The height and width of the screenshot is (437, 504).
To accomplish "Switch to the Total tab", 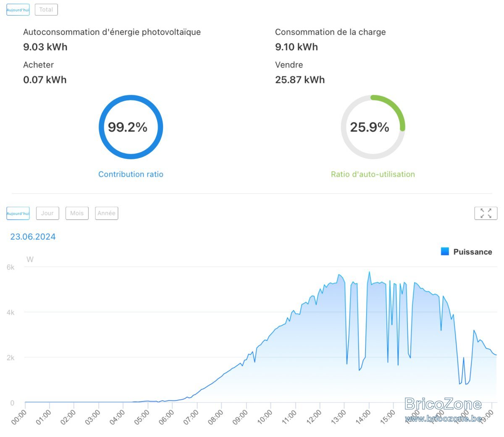I will (x=46, y=10).
